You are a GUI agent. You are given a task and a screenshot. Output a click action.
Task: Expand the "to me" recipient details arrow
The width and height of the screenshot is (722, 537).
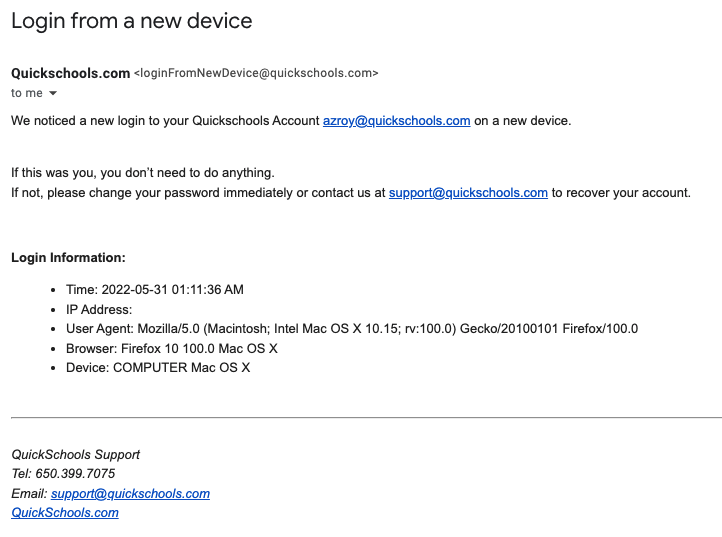pyautogui.click(x=53, y=93)
